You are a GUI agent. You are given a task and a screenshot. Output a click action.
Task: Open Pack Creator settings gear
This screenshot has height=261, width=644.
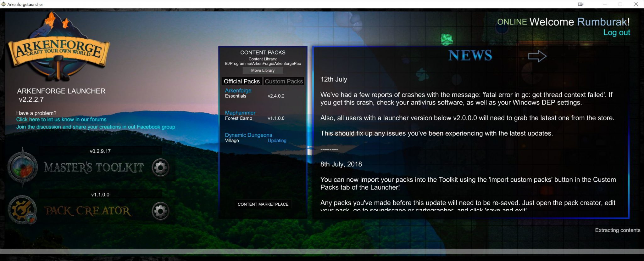(x=160, y=211)
